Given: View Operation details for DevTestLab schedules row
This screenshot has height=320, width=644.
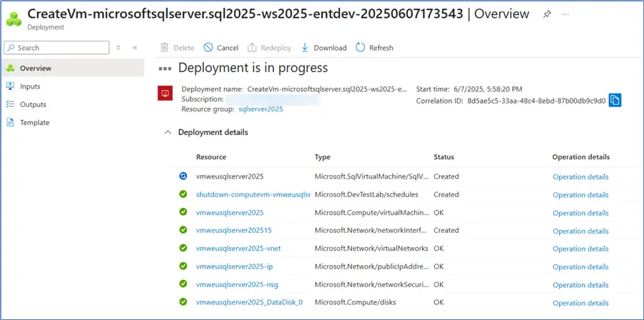Looking at the screenshot, I should (x=581, y=195).
